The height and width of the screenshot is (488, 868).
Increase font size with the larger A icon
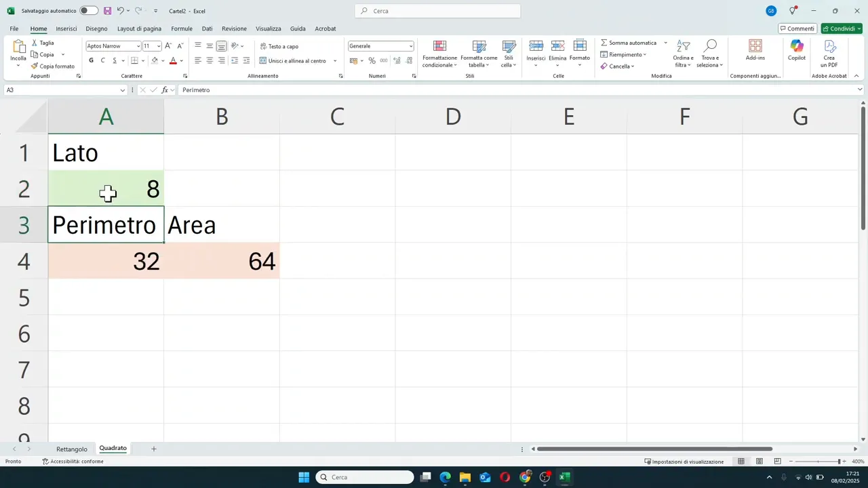tap(168, 46)
